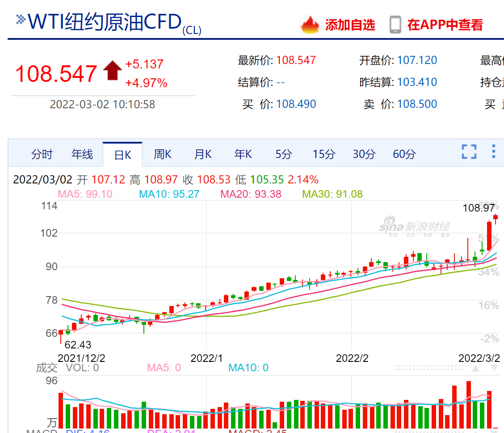The image size is (504, 433).
Task: Click 买价 value 108.490
Action: 296,104
